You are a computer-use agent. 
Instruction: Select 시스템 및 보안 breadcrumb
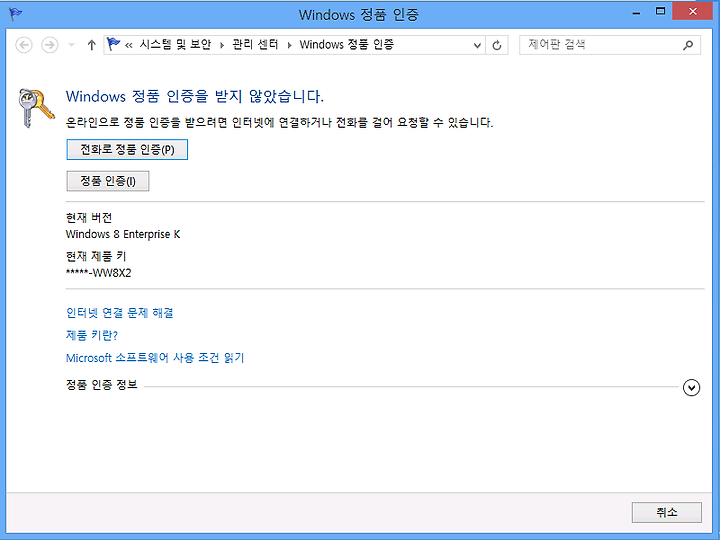pyautogui.click(x=175, y=45)
